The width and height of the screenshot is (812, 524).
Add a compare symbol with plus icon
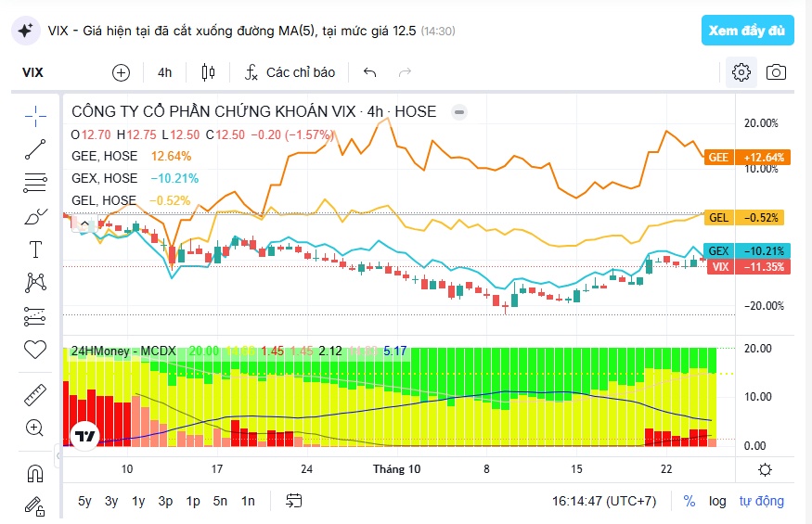122,72
